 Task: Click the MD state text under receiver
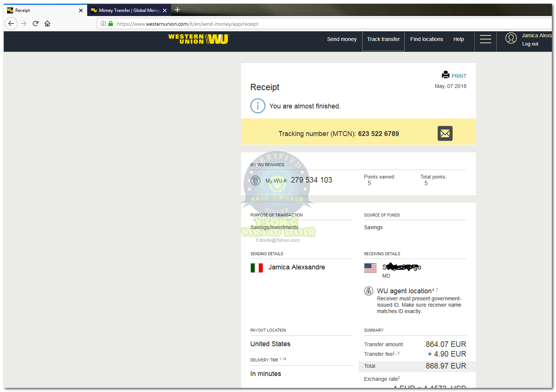click(386, 276)
